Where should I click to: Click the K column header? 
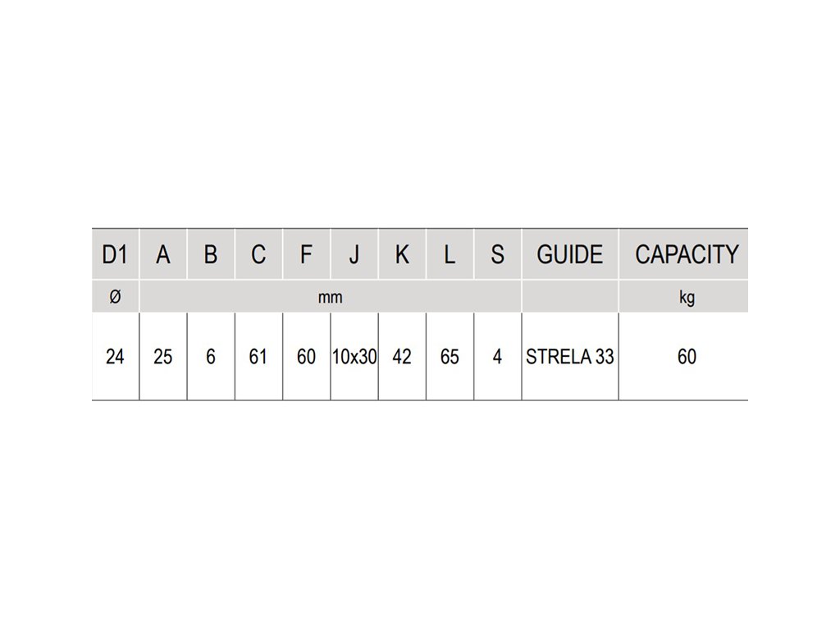(402, 254)
